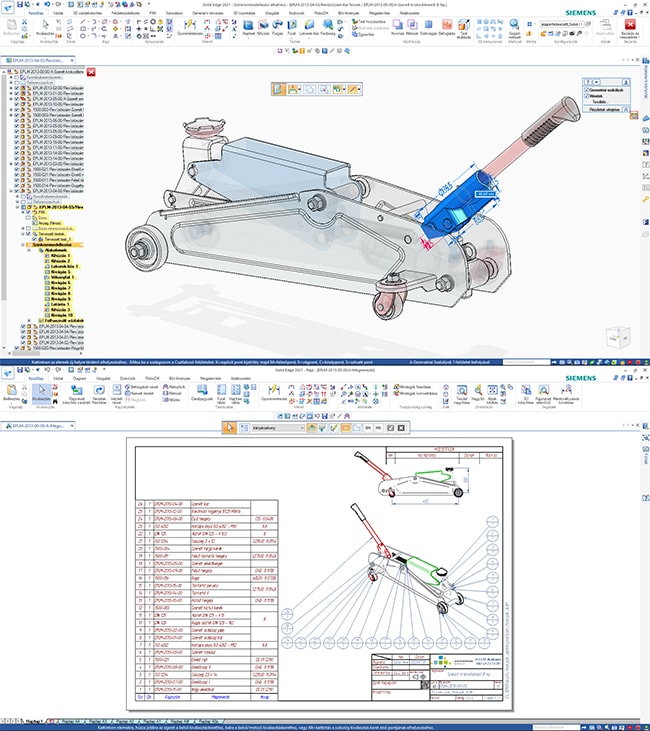The image size is (650, 731).
Task: Click the Gyorsméretezés smart dimension tool, top ribbon
Action: [189, 27]
